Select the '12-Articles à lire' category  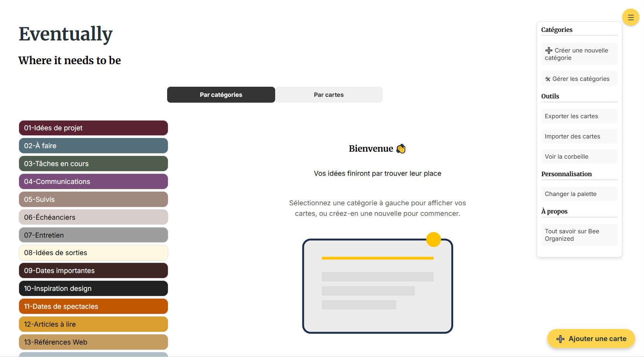(x=93, y=324)
